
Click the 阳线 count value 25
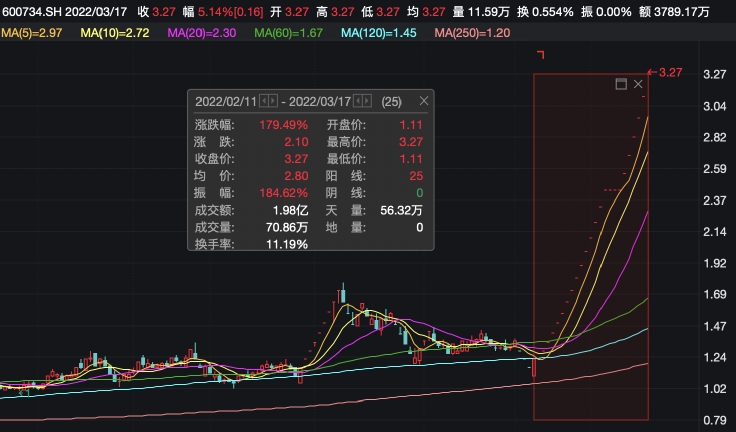[416, 176]
